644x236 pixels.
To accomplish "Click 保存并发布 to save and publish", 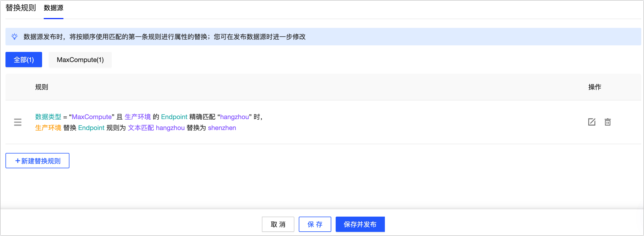I will click(360, 224).
